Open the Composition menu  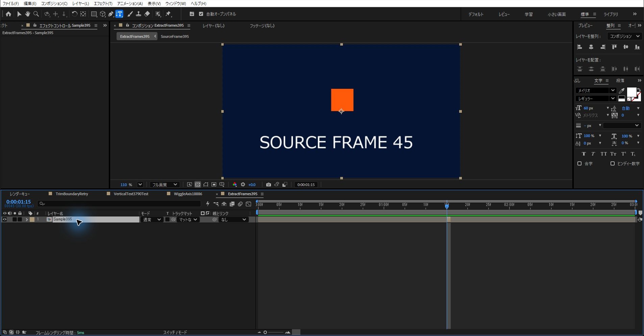[54, 3]
